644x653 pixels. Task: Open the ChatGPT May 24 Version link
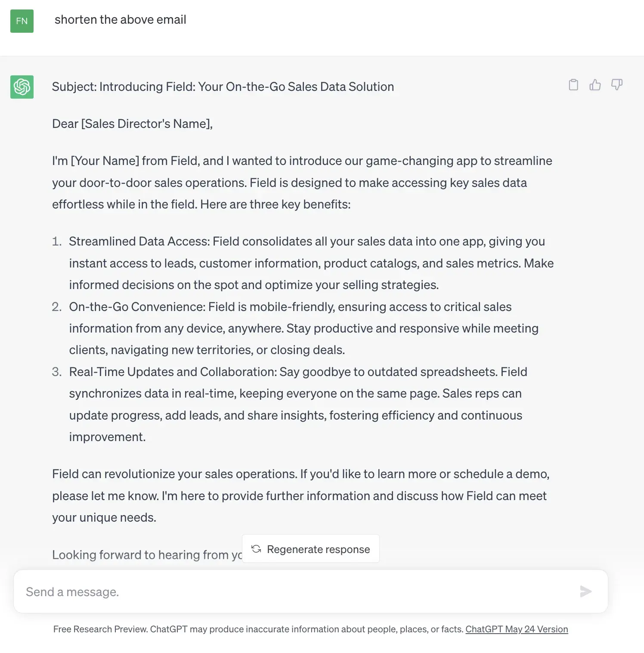pyautogui.click(x=517, y=629)
